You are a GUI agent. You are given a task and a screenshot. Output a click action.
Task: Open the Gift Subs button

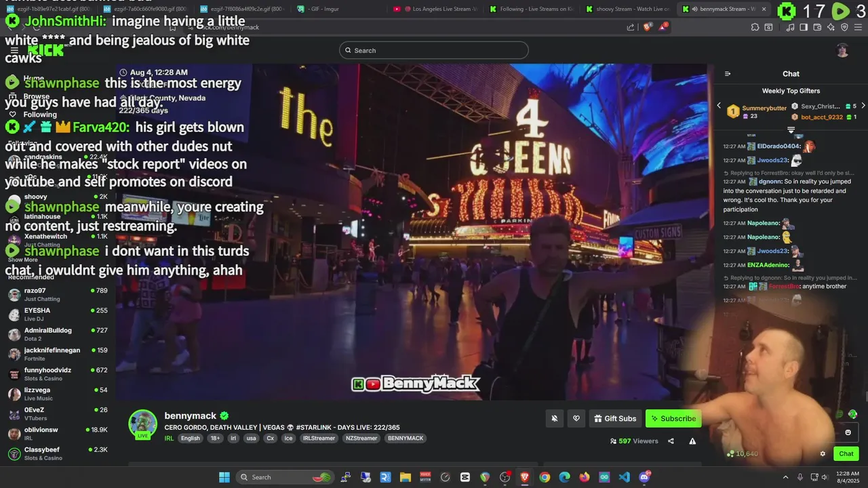click(x=615, y=419)
